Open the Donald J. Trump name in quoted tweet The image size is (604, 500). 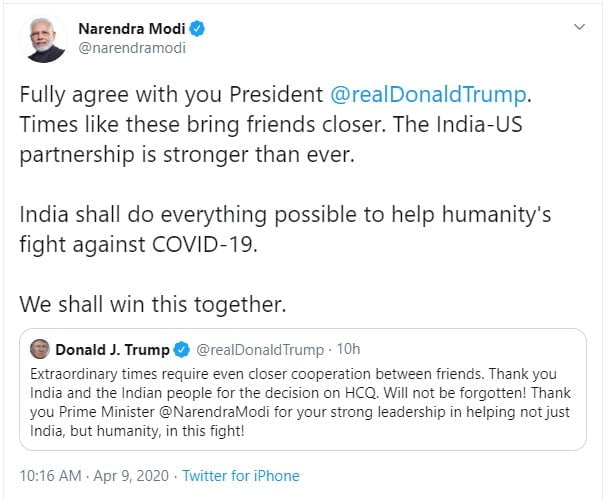point(113,349)
